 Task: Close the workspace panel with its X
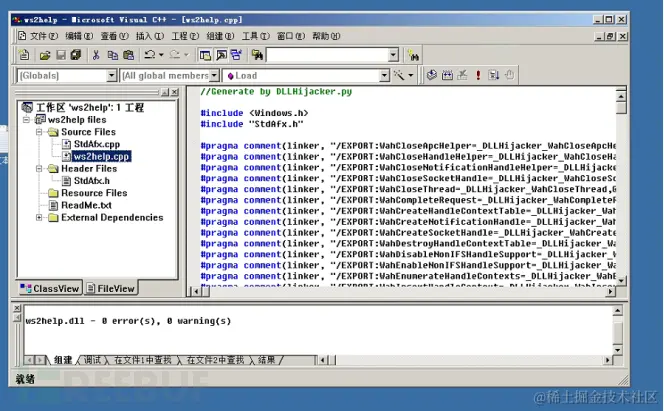click(174, 92)
